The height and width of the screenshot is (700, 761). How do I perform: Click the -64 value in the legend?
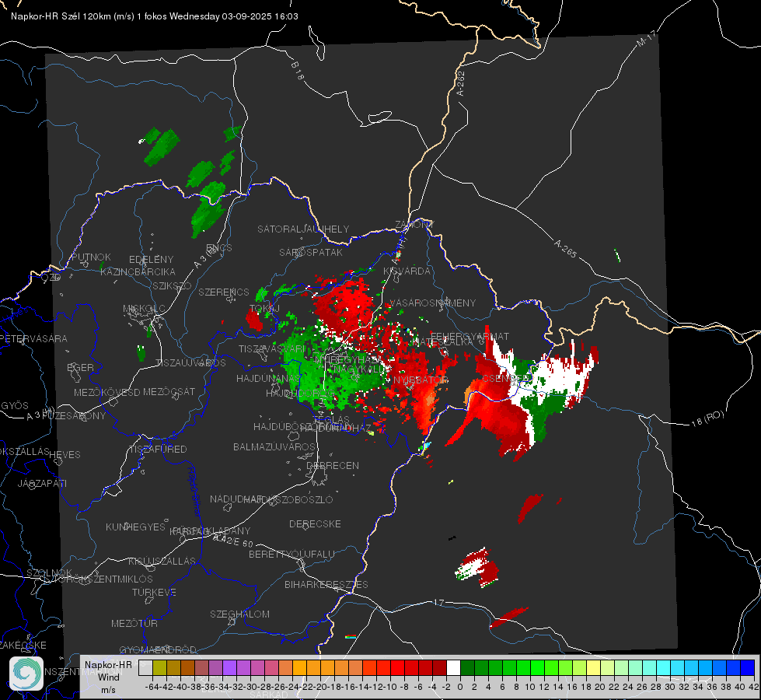tap(152, 687)
